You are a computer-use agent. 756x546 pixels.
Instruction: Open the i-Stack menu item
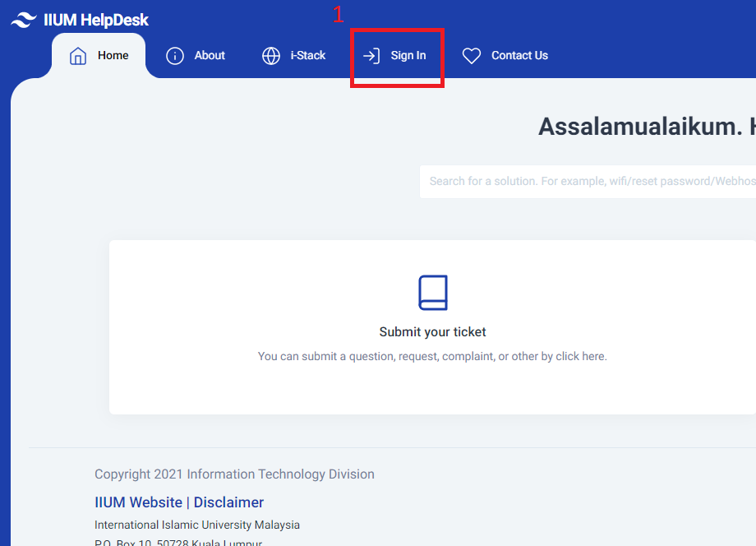(308, 56)
